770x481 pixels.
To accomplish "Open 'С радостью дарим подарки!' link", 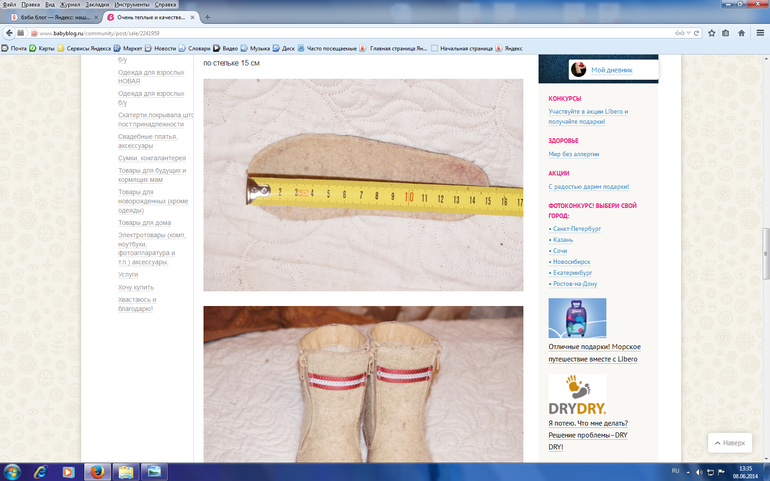I will click(x=588, y=186).
